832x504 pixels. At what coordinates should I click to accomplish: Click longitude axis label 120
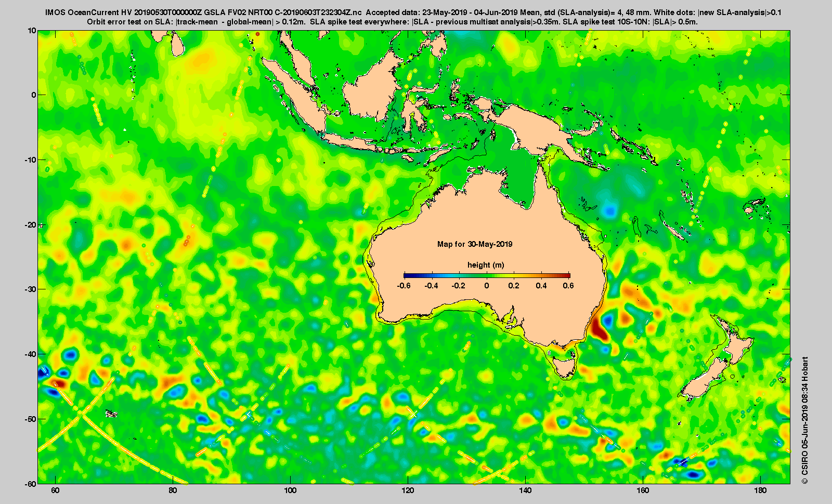pyautogui.click(x=408, y=490)
